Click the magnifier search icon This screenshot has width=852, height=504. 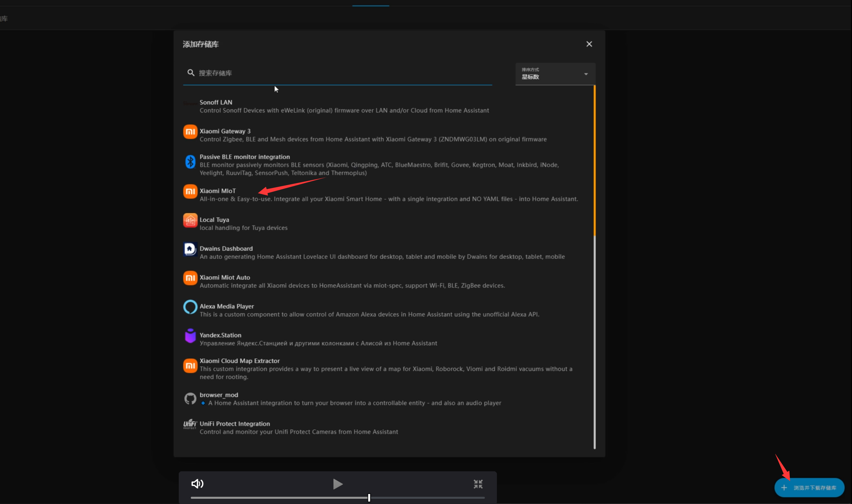tap(191, 73)
